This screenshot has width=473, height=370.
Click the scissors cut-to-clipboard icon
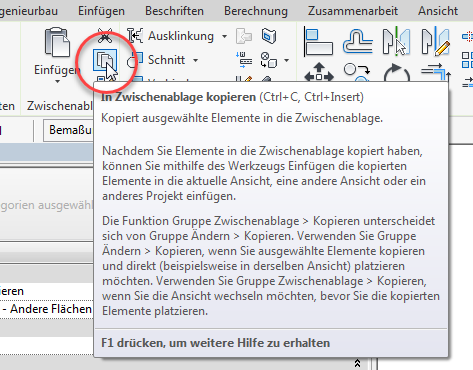tap(105, 36)
